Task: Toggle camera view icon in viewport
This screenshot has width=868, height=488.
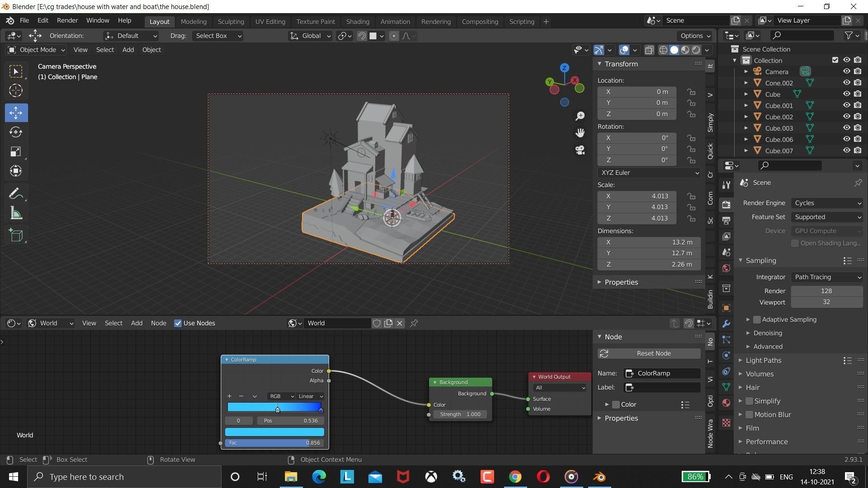Action: coord(580,150)
